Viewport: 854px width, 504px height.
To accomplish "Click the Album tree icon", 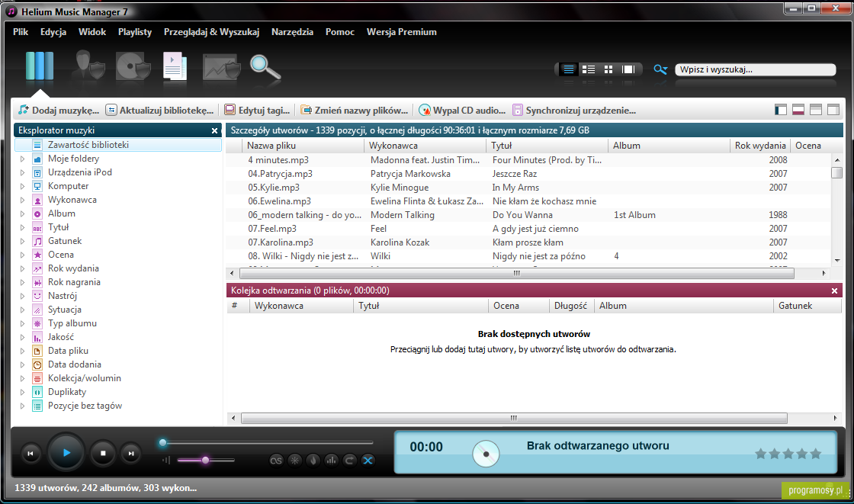I will coord(37,213).
